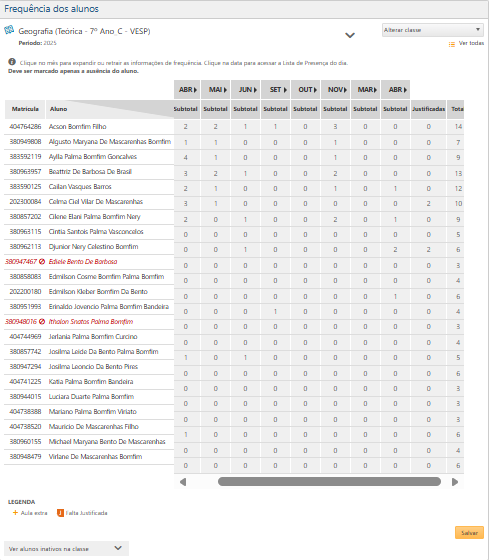The height and width of the screenshot is (560, 489).
Task: Select student Acson Bomfim Filho
Action: 78,126
